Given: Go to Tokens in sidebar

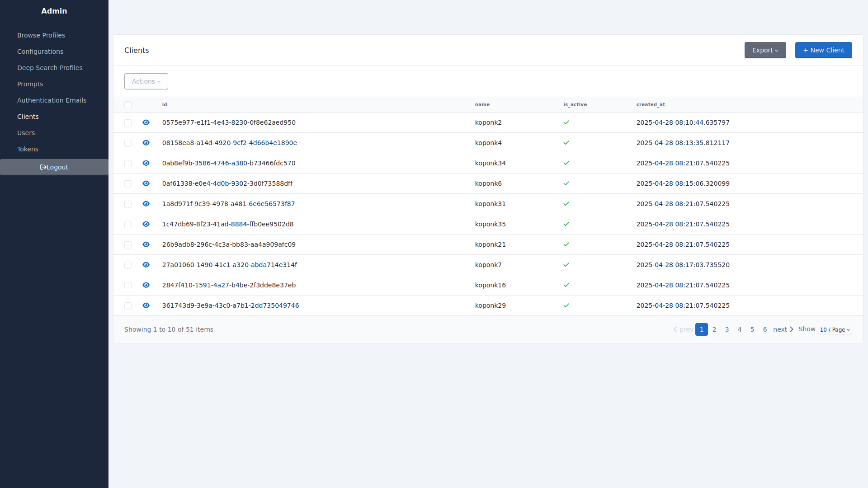Looking at the screenshot, I should pyautogui.click(x=28, y=149).
